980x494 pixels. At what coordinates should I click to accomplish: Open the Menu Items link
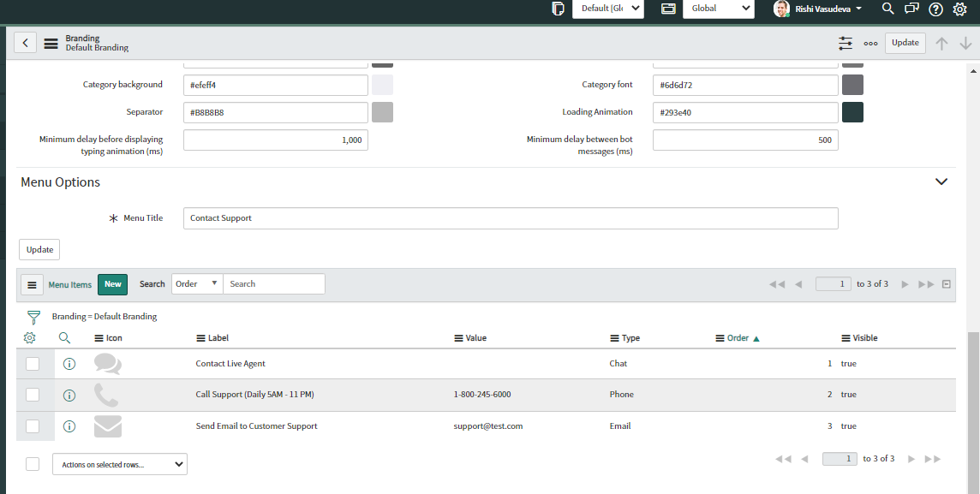(70, 285)
